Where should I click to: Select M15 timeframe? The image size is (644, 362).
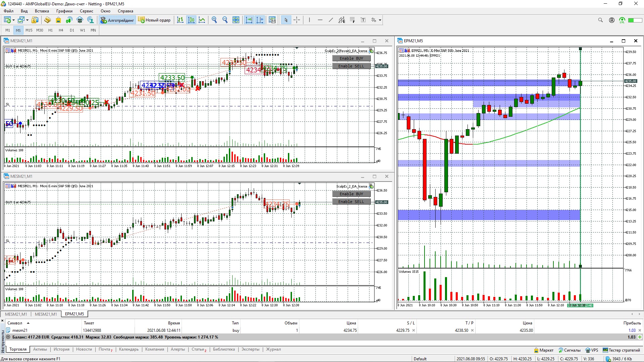[x=29, y=30]
